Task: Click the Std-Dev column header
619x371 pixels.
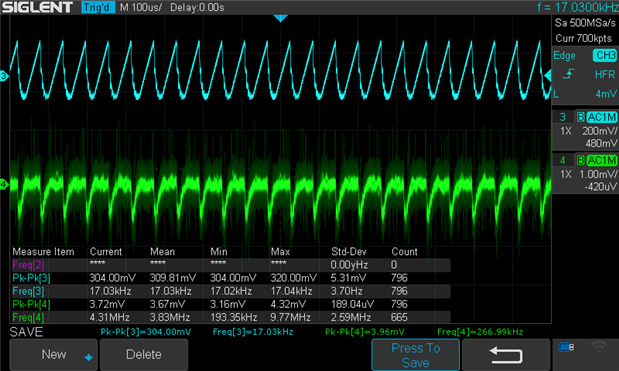Action: [349, 252]
